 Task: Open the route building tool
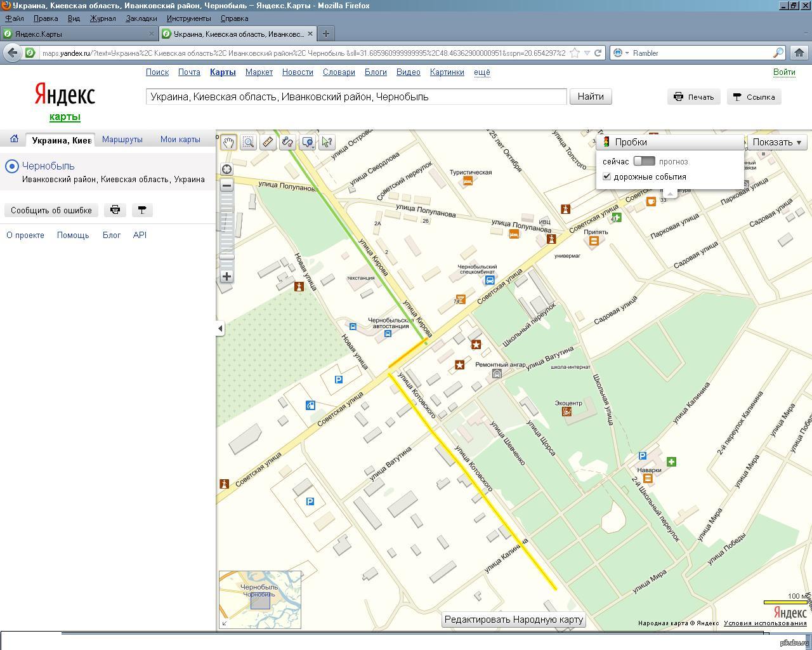click(287, 142)
